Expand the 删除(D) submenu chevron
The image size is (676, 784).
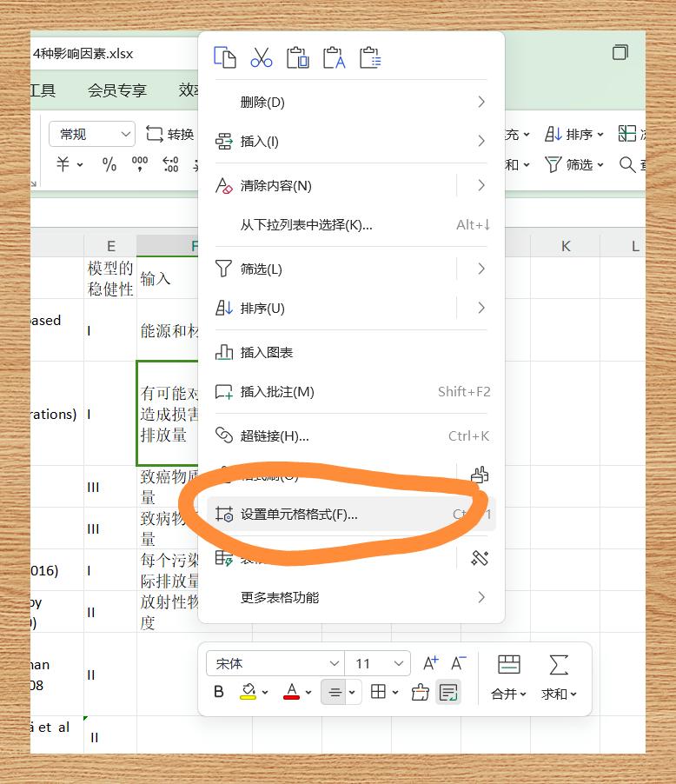[481, 102]
